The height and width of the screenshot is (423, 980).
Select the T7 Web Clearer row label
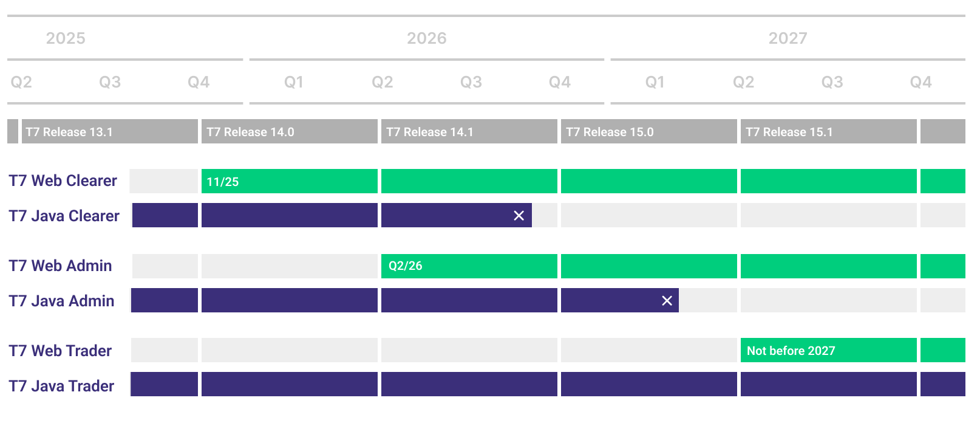point(63,181)
